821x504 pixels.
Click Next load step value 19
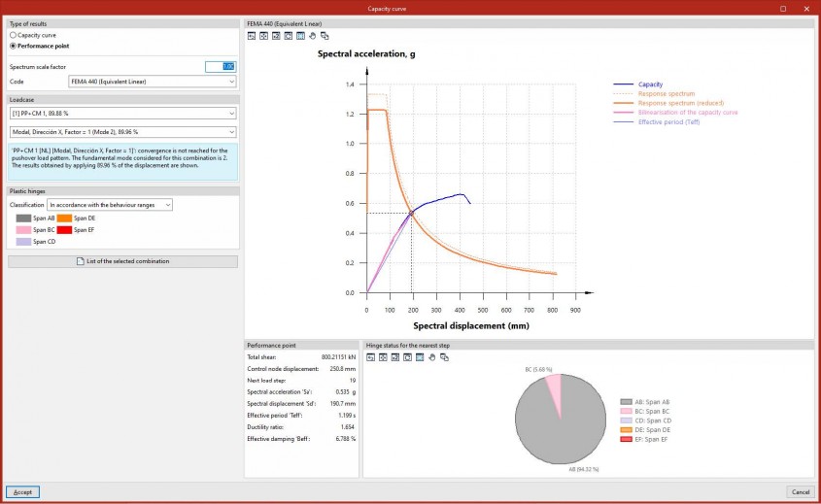coord(353,381)
